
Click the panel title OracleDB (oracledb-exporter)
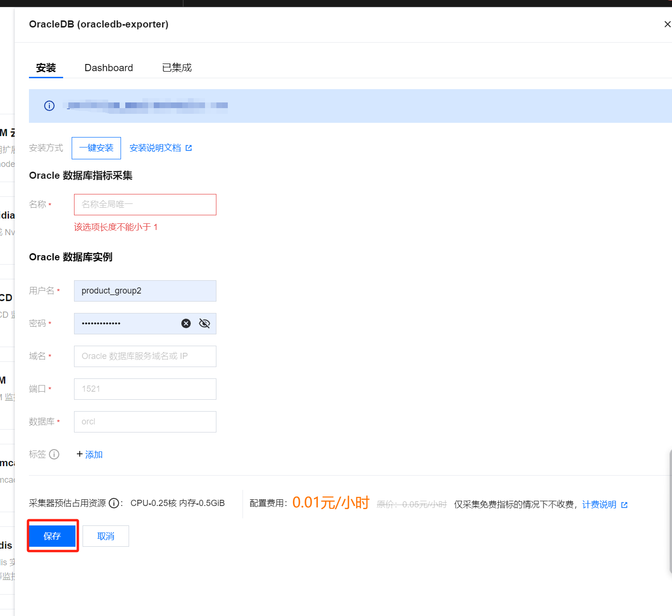99,24
